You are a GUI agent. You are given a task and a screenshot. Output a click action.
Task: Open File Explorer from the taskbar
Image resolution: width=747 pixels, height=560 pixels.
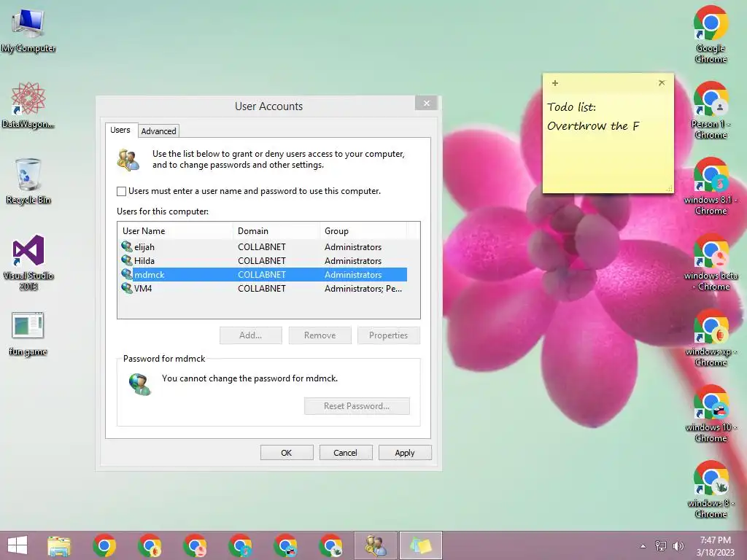(59, 545)
